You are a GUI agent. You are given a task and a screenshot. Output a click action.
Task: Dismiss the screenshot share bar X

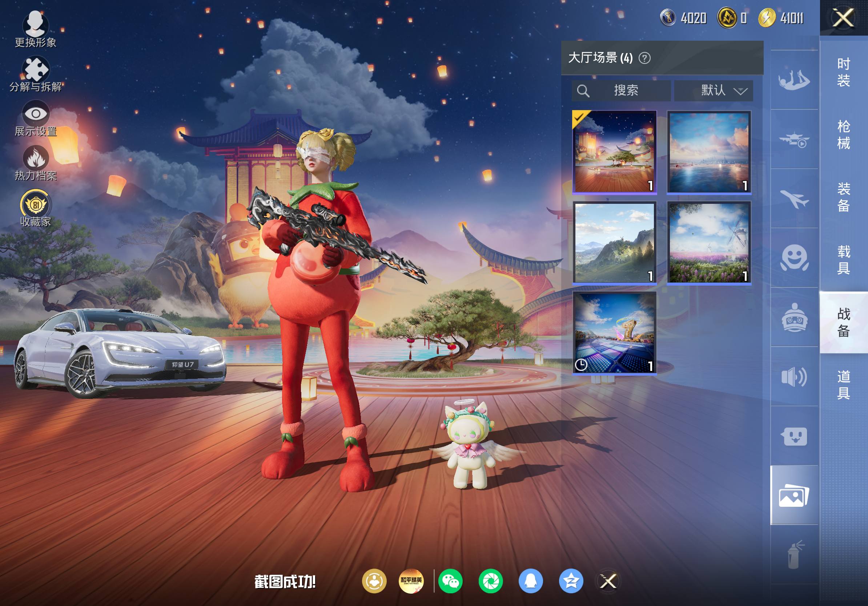(x=608, y=581)
